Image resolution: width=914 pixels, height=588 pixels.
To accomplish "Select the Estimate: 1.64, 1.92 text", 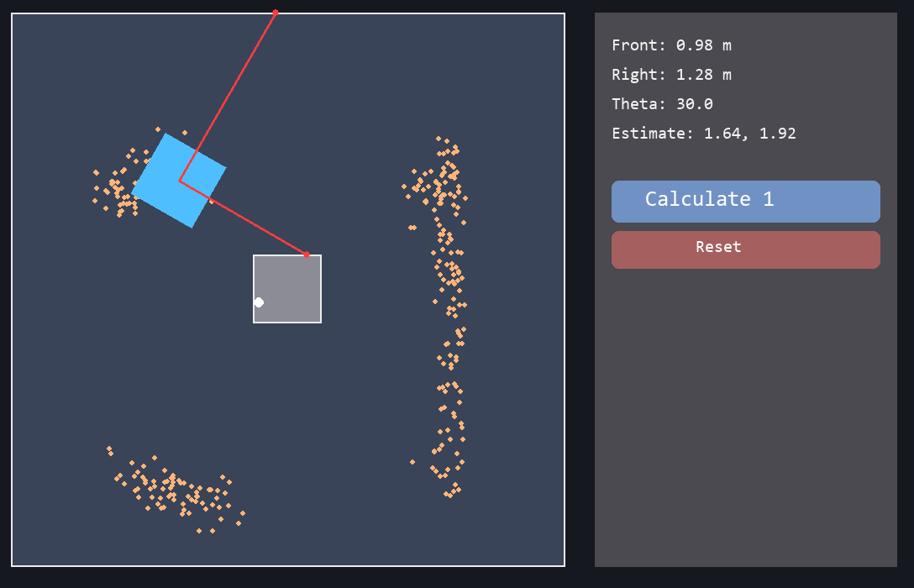I will (x=704, y=134).
